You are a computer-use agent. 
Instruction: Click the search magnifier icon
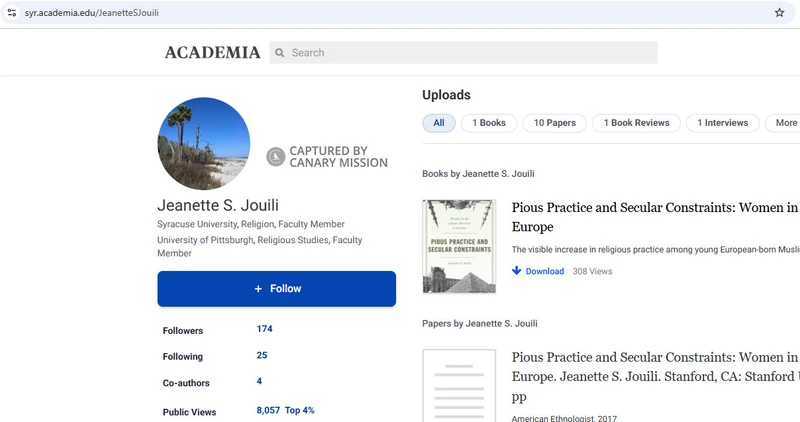(x=280, y=53)
